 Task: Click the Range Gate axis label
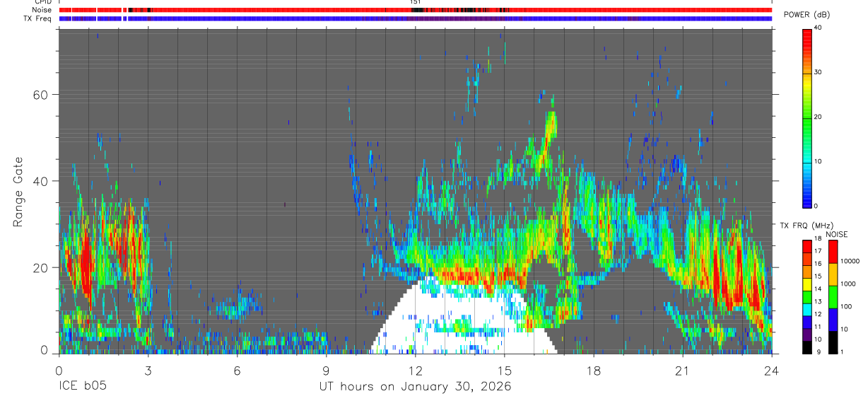pyautogui.click(x=19, y=193)
